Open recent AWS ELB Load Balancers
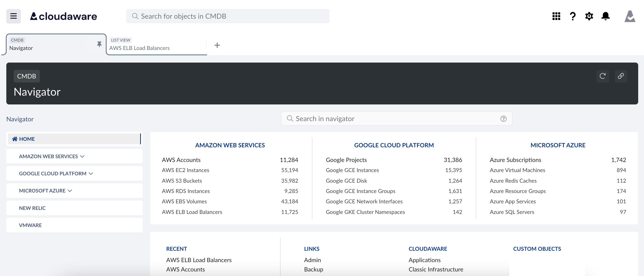The width and height of the screenshot is (644, 276). [x=199, y=260]
